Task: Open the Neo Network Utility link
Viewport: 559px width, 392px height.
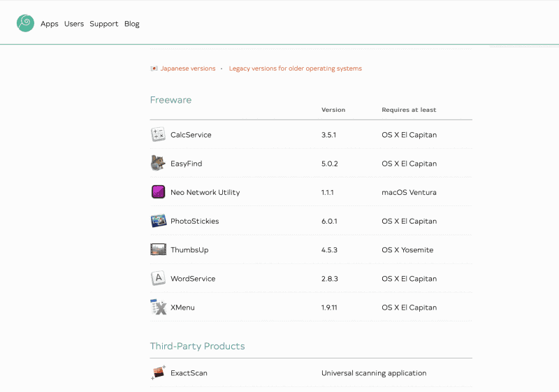Action: click(205, 192)
